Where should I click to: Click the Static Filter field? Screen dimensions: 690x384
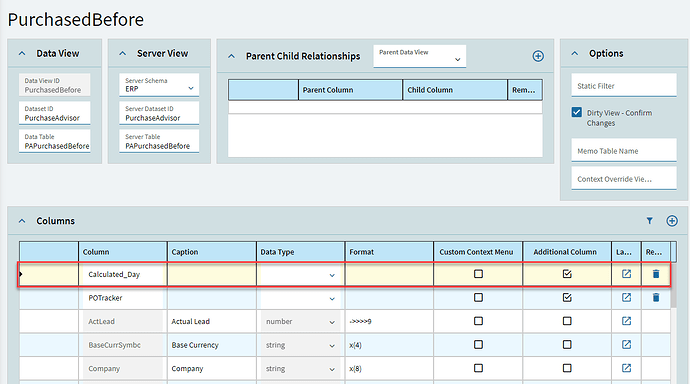[624, 85]
